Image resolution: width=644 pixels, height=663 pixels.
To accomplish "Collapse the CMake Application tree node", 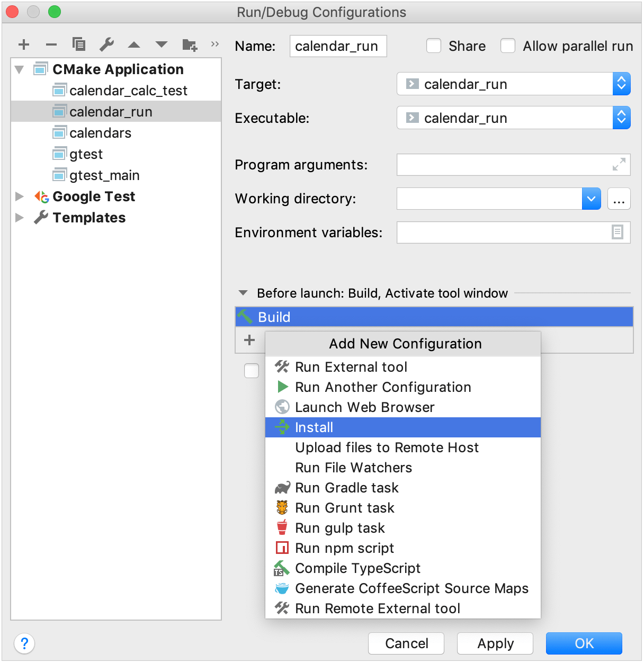I will [x=19, y=69].
